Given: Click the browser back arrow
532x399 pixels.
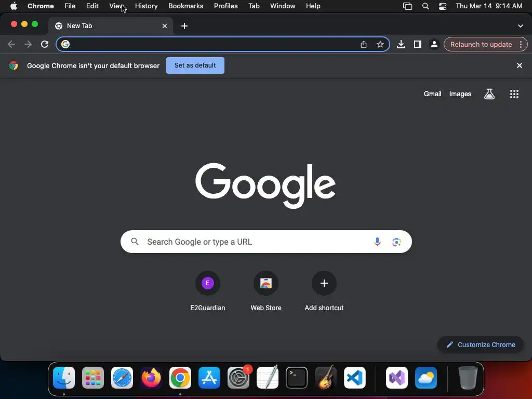Looking at the screenshot, I should click(x=11, y=44).
